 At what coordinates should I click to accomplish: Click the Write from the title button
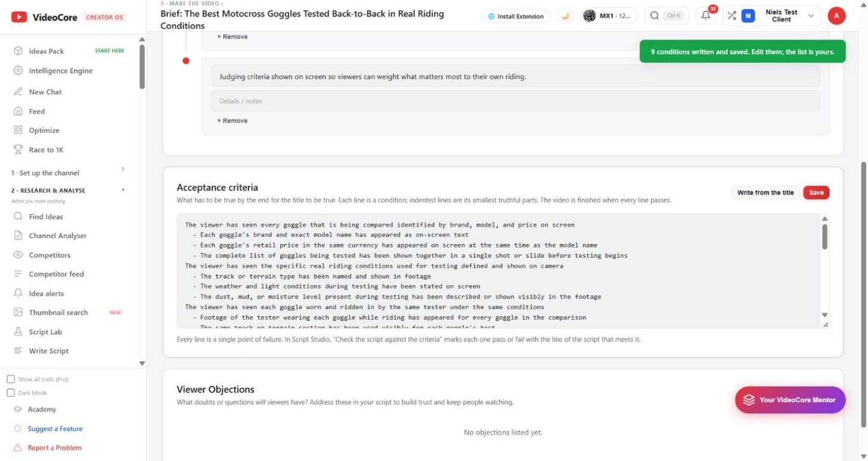765,193
